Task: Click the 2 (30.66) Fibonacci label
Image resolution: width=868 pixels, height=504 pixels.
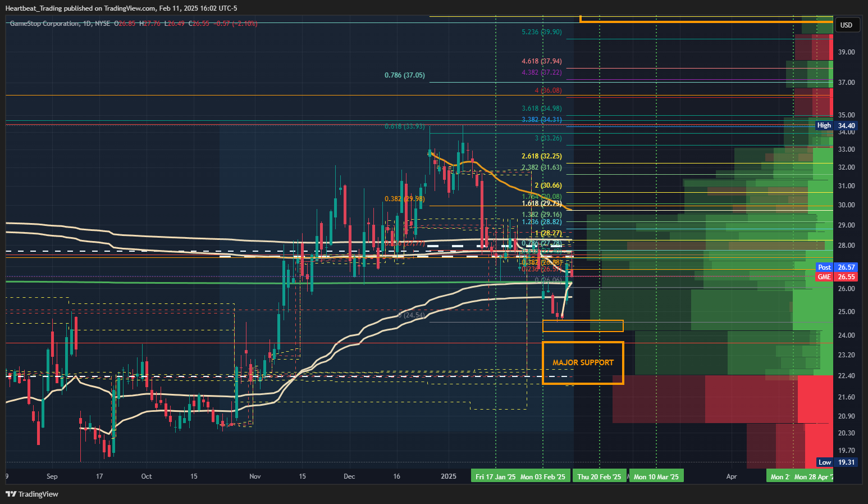Action: tap(548, 185)
